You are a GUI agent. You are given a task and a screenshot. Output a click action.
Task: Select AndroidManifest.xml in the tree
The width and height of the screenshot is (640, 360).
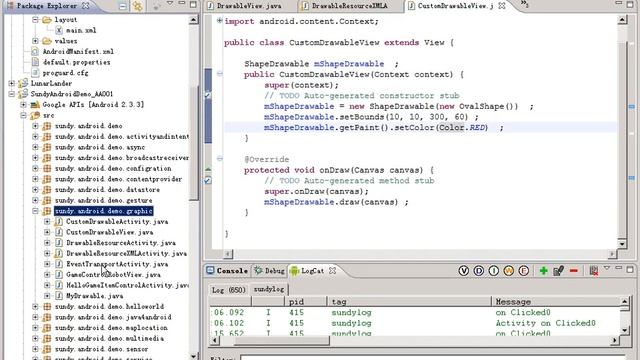[78, 51]
